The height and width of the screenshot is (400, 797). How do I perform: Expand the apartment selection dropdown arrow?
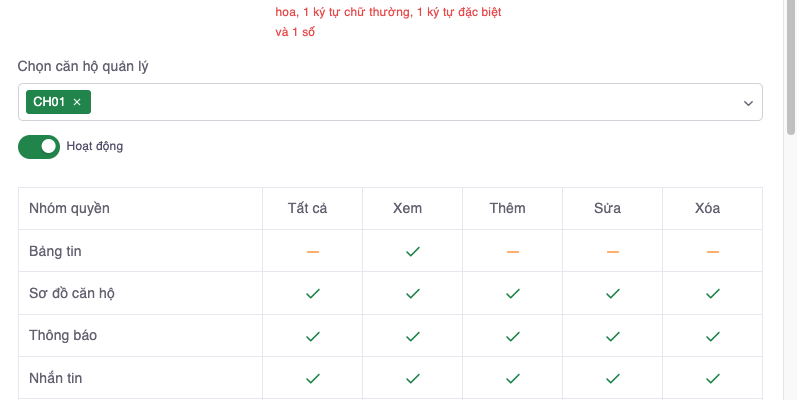[747, 103]
